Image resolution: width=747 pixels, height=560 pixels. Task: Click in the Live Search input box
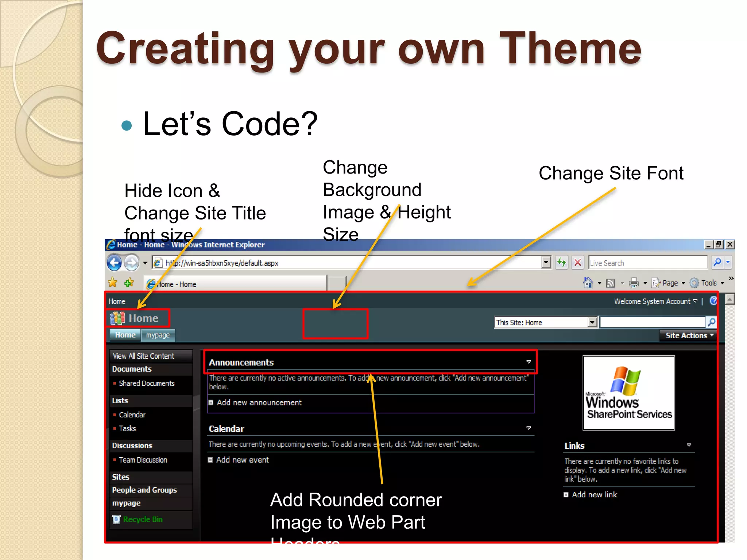point(647,263)
